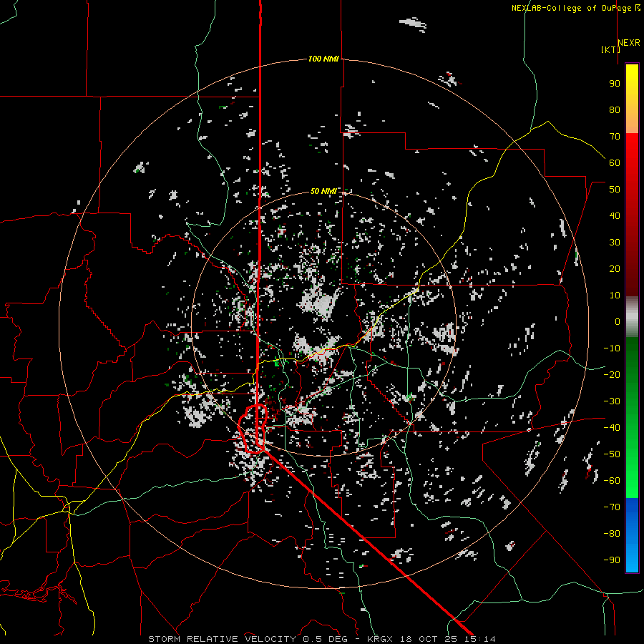Click the 50 NMI range ring label
This screenshot has height=644, width=644.
click(x=323, y=191)
